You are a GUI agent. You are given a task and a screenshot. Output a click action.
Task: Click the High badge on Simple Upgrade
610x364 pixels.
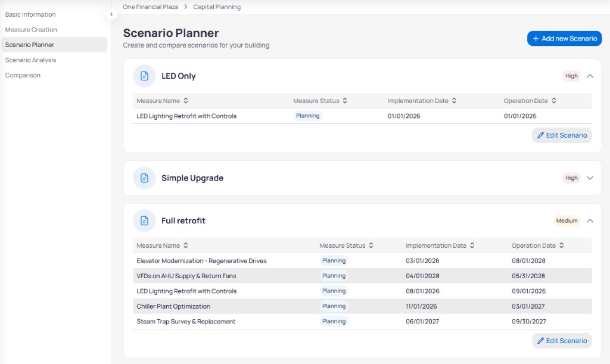click(x=571, y=178)
